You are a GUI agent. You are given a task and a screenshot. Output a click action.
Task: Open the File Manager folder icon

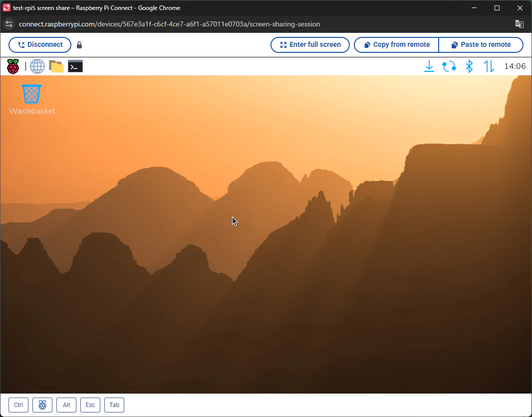(x=56, y=66)
